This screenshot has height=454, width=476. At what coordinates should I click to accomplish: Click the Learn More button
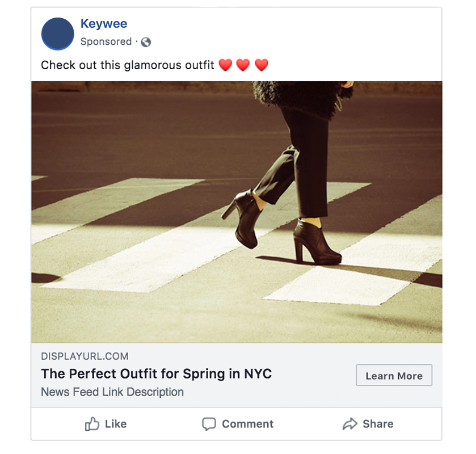(394, 375)
